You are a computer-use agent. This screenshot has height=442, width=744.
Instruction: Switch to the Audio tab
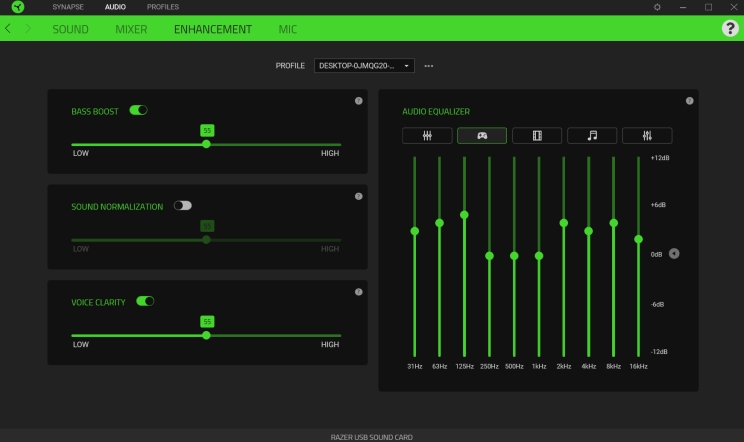115,7
